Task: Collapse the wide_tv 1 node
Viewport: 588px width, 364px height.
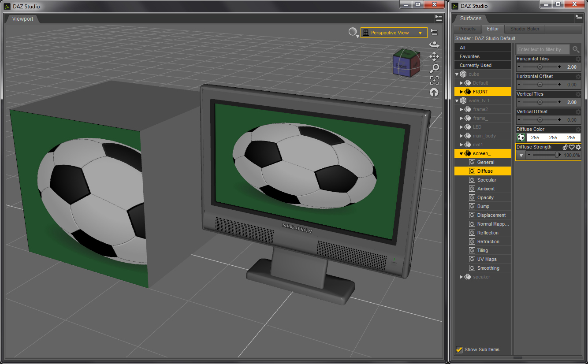Action: pyautogui.click(x=457, y=100)
